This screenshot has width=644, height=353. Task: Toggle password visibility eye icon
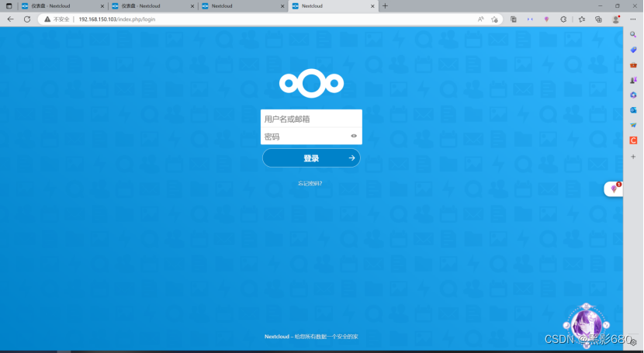pos(354,136)
